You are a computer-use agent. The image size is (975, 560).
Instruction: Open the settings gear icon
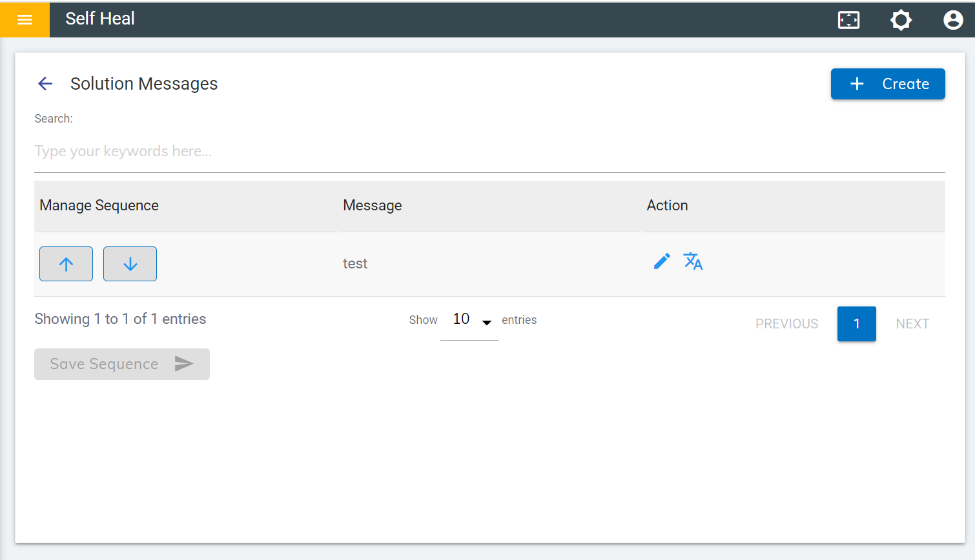coord(901,20)
